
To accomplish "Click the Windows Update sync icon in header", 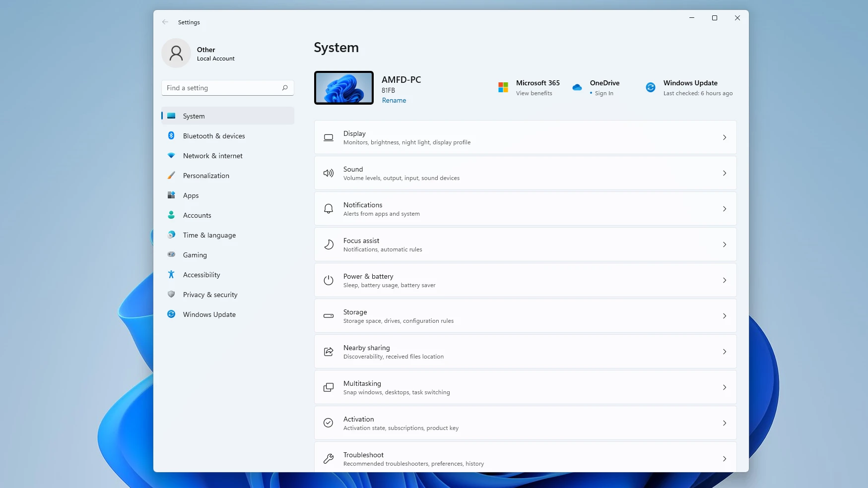I will pyautogui.click(x=650, y=87).
